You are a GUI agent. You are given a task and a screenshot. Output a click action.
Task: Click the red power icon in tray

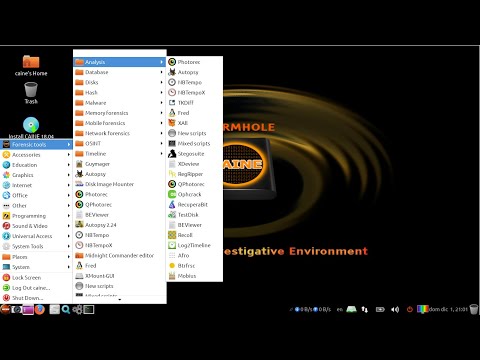pyautogui.click(x=410, y=310)
